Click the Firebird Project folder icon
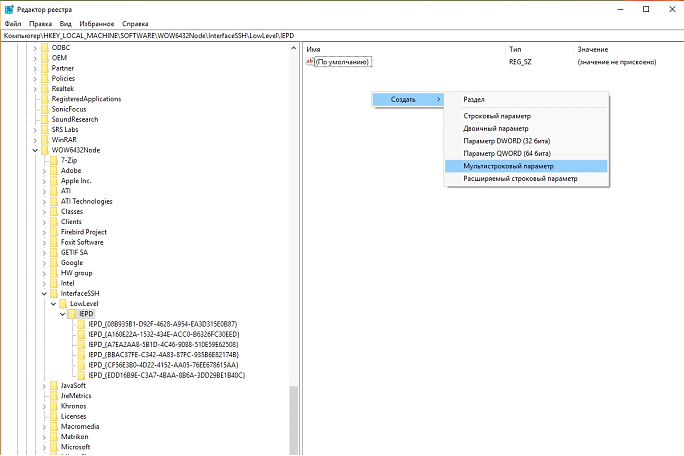Screen dimensions: 684x456 coord(54,231)
